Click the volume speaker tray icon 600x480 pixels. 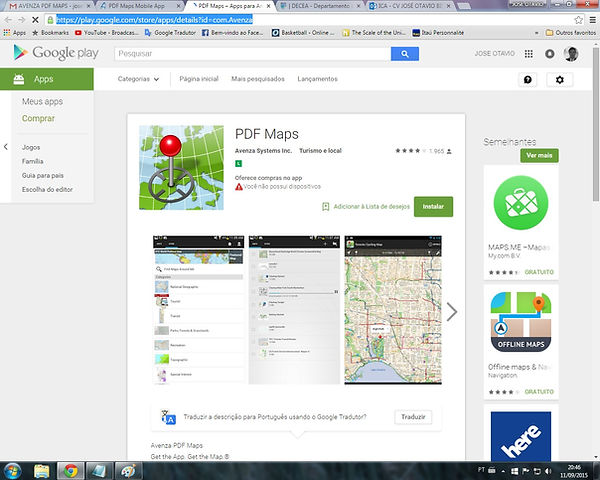(x=548, y=471)
